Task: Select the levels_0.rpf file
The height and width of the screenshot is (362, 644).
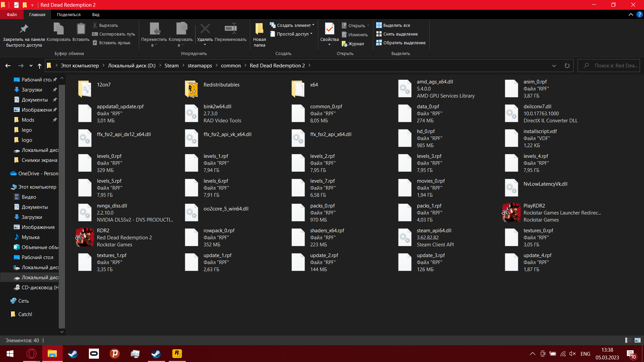Action: click(x=100, y=163)
